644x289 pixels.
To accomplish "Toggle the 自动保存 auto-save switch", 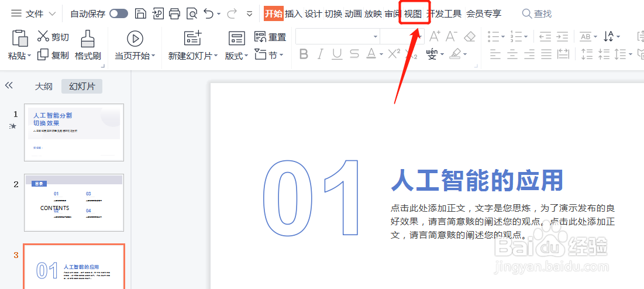I will 119,14.
